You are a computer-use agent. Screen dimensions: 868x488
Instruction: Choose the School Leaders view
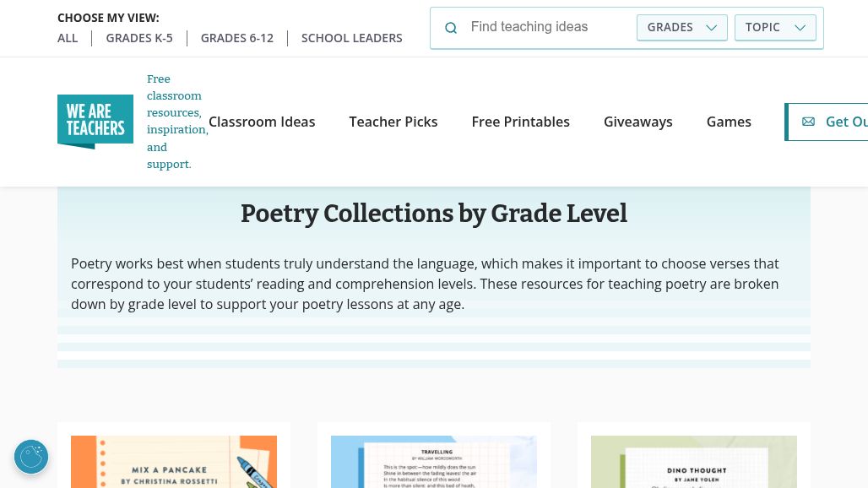pos(351,38)
